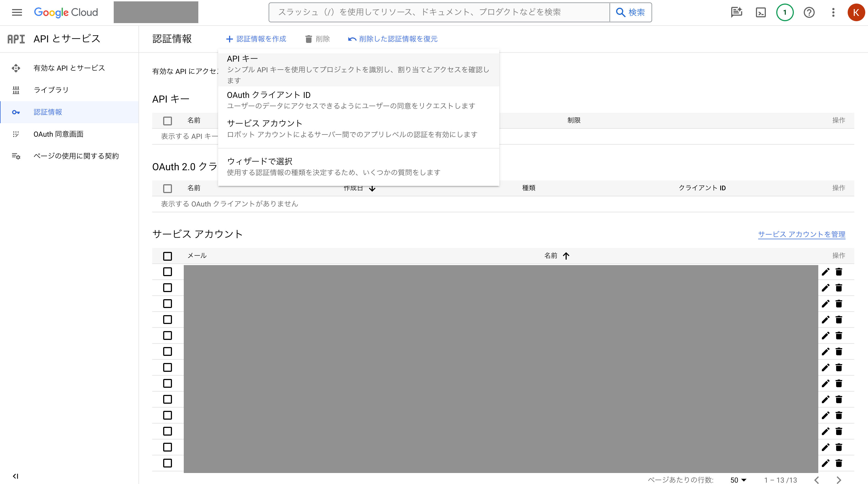Image resolution: width=868 pixels, height=484 pixels.
Task: Activate the Cloud Shell terminal icon
Action: tap(761, 12)
